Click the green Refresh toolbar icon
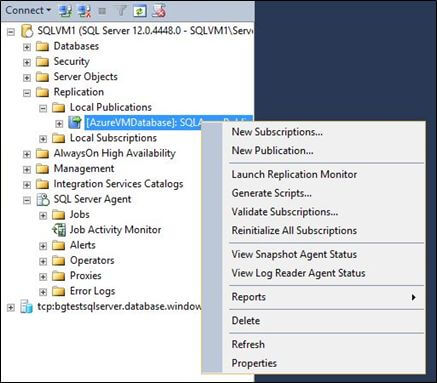This screenshot has height=383, width=437. (139, 11)
